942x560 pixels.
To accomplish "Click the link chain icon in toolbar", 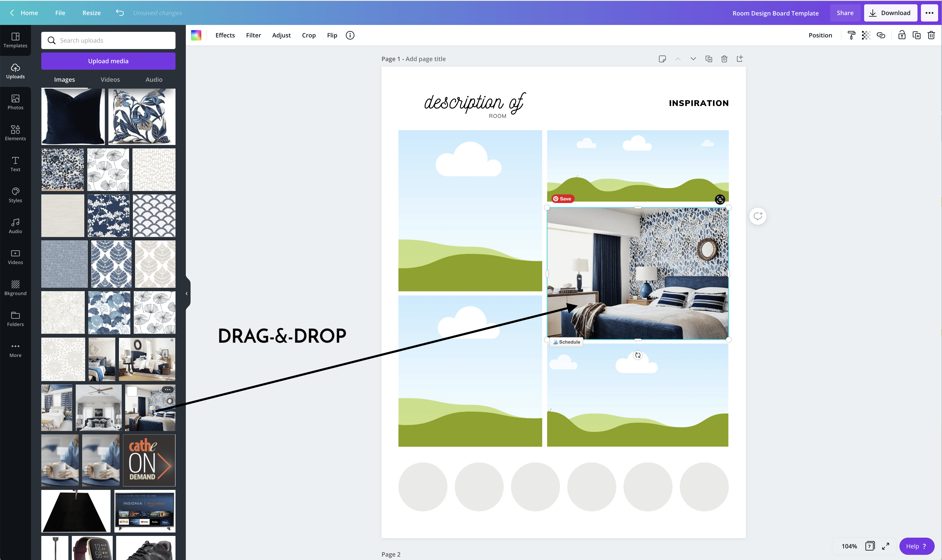I will coord(881,35).
